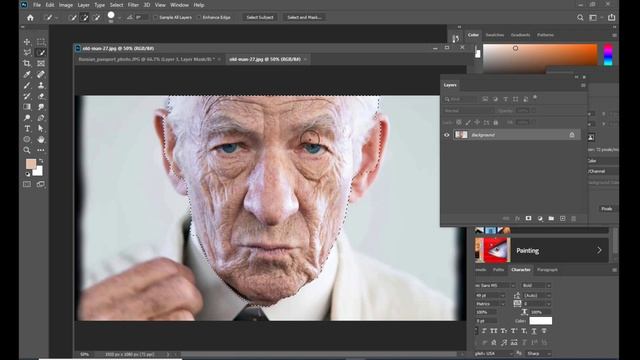Open the Filter menu
The height and width of the screenshot is (360, 640).
(x=133, y=5)
